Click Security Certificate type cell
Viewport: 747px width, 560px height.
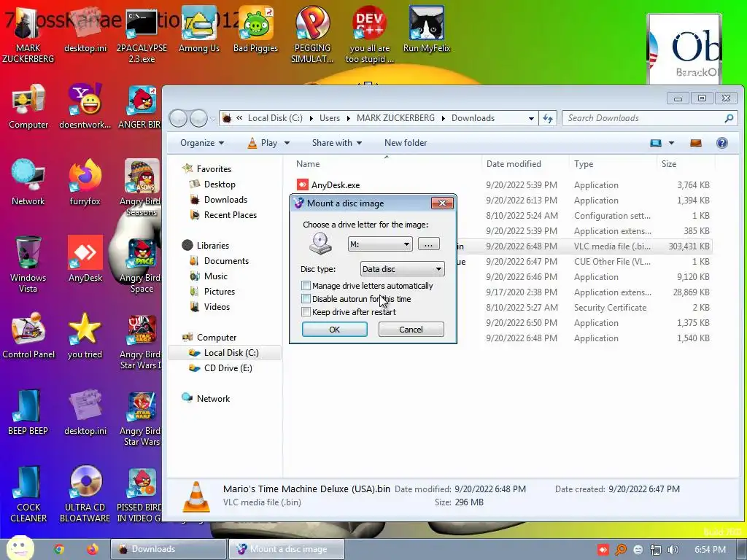pos(610,308)
